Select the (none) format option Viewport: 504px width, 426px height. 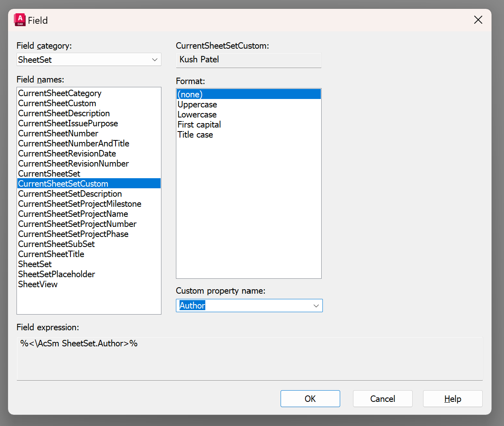pyautogui.click(x=190, y=94)
